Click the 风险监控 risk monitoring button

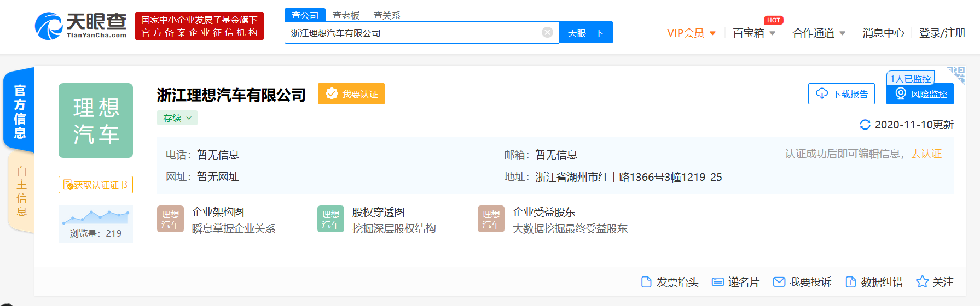[920, 93]
